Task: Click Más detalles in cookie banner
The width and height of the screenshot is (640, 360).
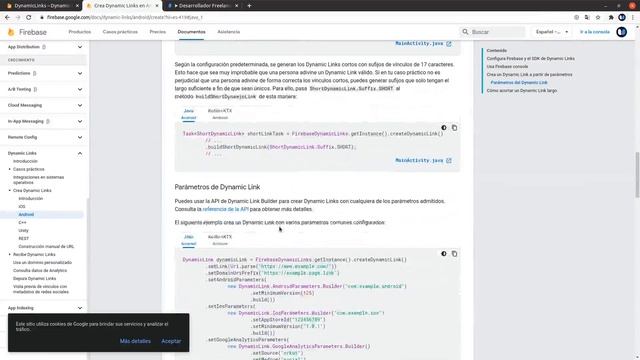Action: [x=135, y=341]
